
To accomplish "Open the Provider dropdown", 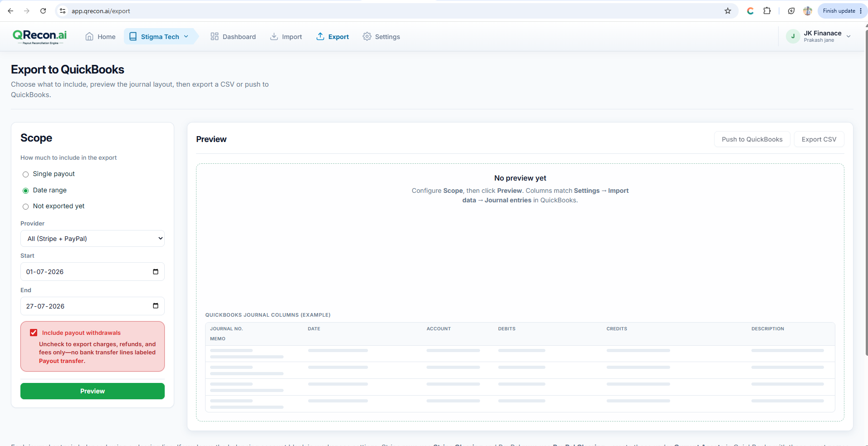I will (x=93, y=239).
